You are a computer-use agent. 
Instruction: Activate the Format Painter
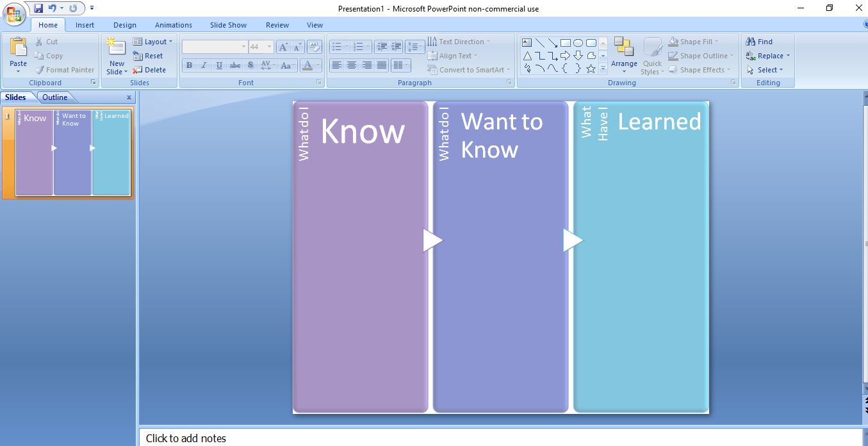(65, 70)
